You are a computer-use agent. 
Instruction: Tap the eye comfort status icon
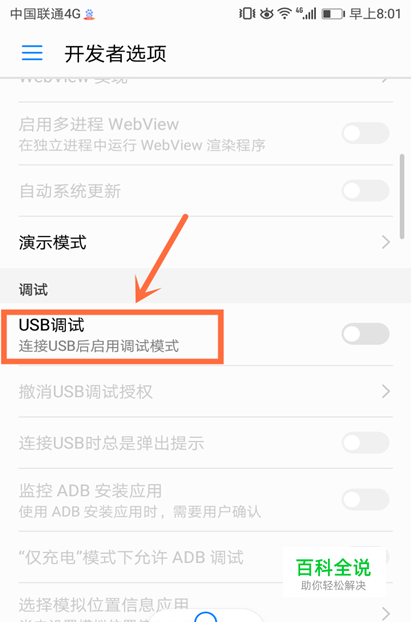click(x=267, y=14)
